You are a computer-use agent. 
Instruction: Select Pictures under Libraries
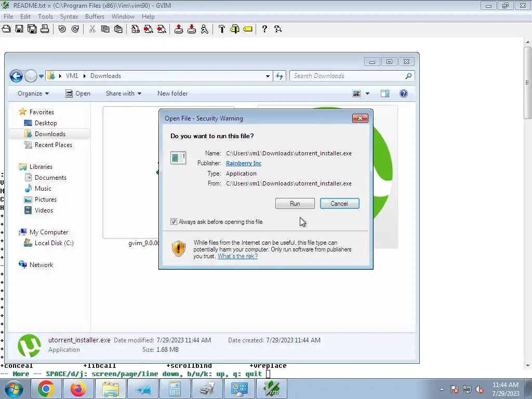46,199
